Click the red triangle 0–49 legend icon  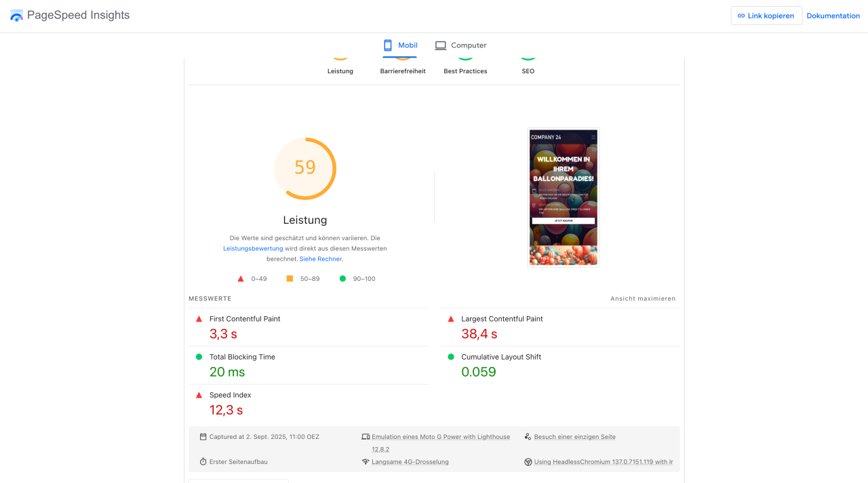pyautogui.click(x=241, y=279)
